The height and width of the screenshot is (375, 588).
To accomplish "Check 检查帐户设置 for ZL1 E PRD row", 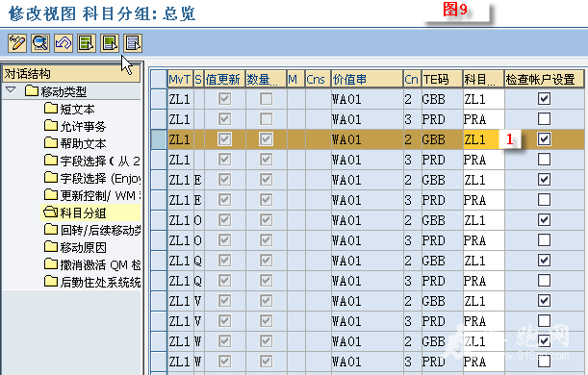I will click(x=544, y=200).
